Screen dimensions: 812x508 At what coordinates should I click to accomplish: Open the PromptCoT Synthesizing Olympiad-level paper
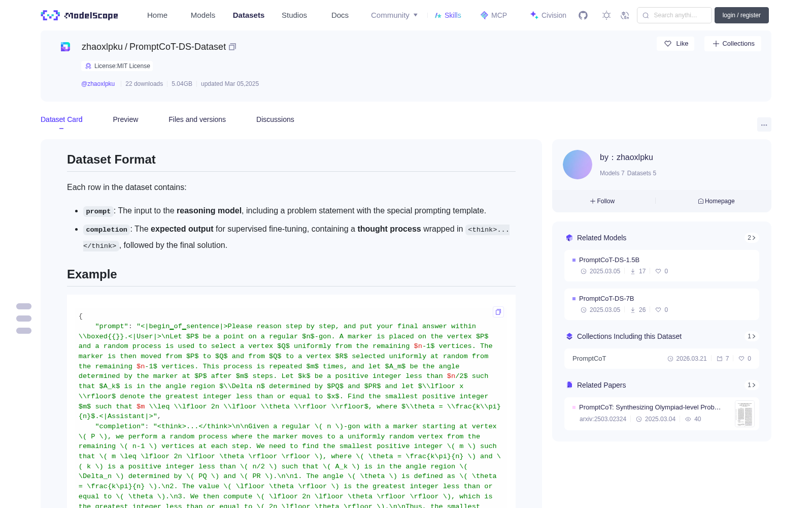coord(650,407)
